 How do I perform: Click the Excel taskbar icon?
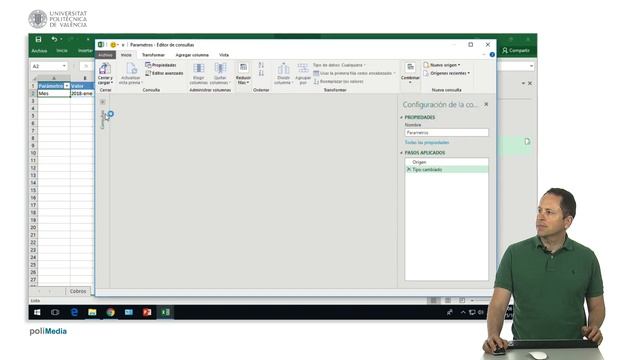pos(166,312)
